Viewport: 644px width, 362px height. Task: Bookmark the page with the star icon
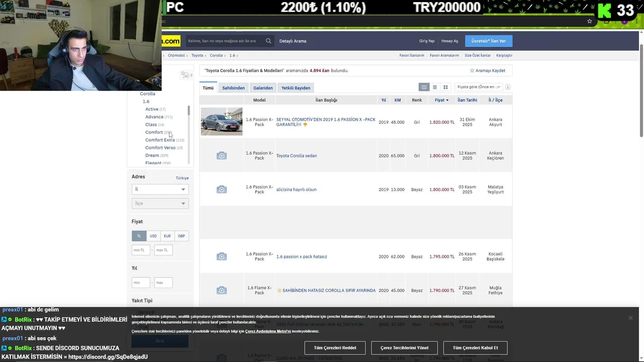click(x=590, y=21)
